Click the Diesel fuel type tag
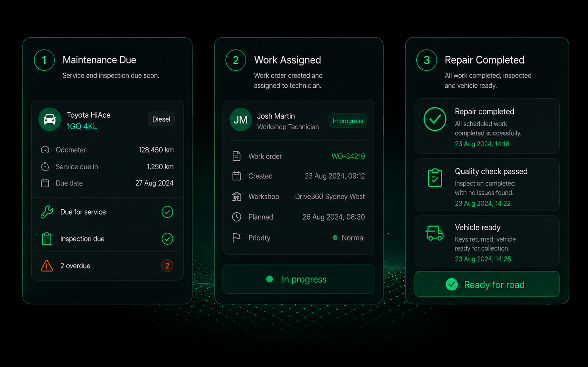 click(161, 119)
